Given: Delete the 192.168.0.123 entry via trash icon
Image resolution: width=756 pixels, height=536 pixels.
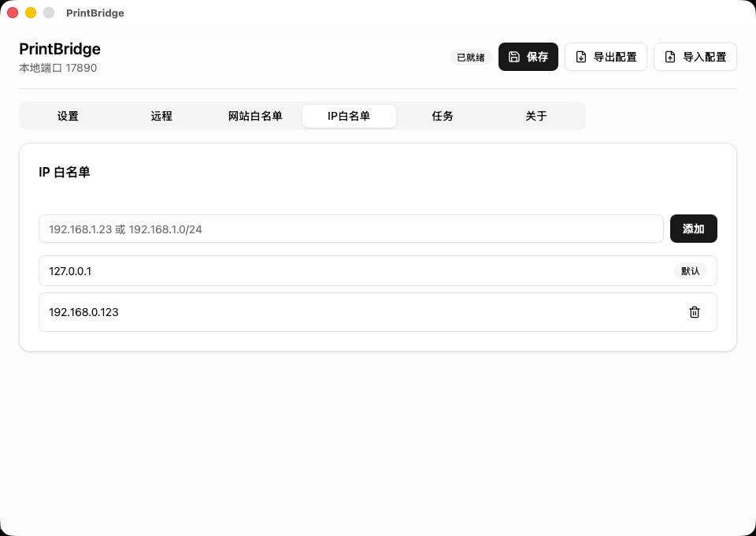Looking at the screenshot, I should tap(694, 312).
